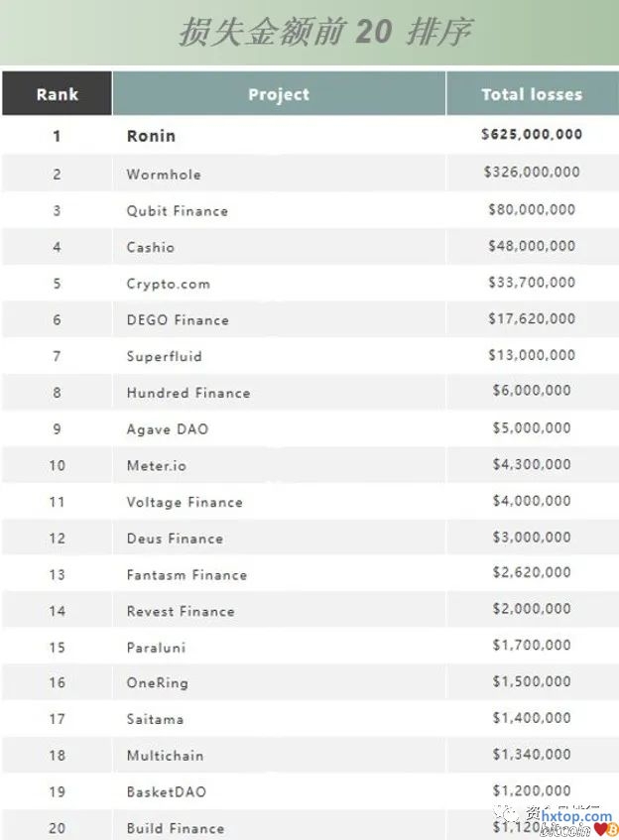Select the Agave DAO project

(x=167, y=429)
